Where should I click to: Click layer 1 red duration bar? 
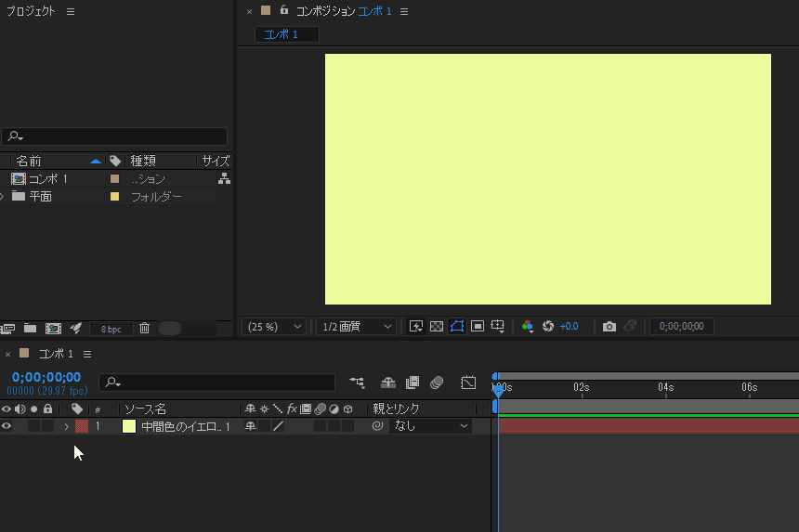pos(648,426)
